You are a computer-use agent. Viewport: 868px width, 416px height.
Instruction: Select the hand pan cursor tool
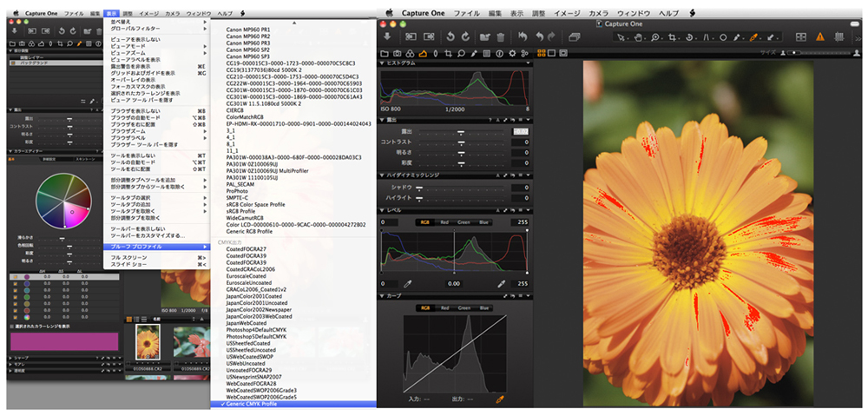pyautogui.click(x=638, y=37)
